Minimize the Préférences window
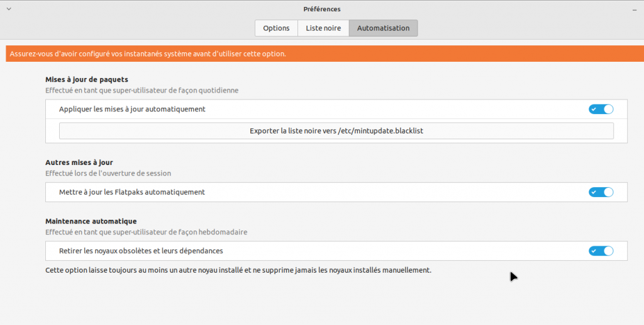 click(x=635, y=9)
